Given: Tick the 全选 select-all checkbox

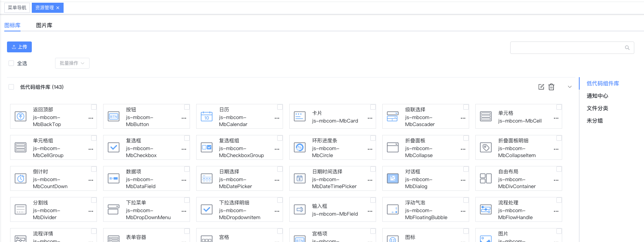Looking at the screenshot, I should point(11,63).
